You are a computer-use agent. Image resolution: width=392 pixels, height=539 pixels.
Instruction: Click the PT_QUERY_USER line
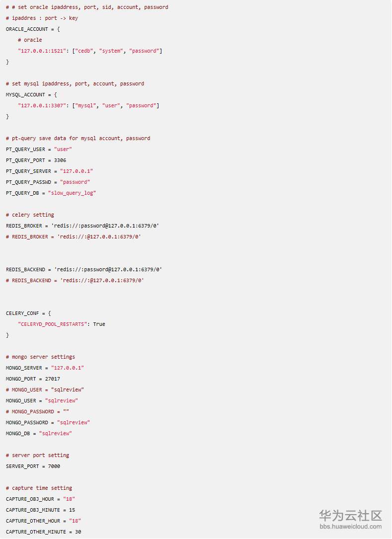[x=39, y=149]
